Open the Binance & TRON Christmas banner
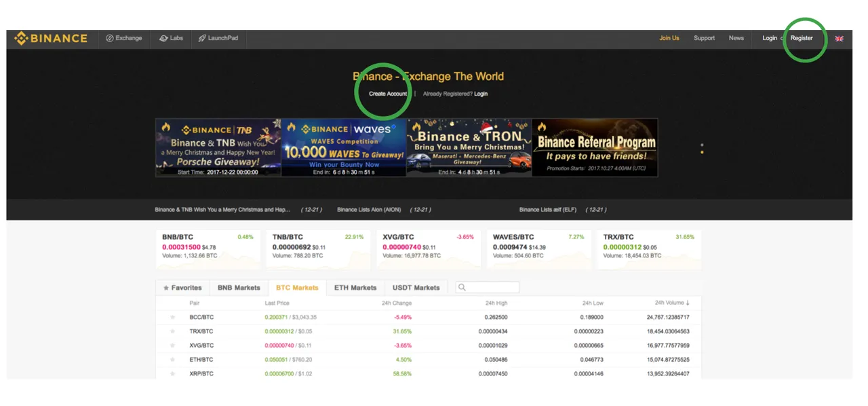This screenshot has width=868, height=406. click(469, 148)
